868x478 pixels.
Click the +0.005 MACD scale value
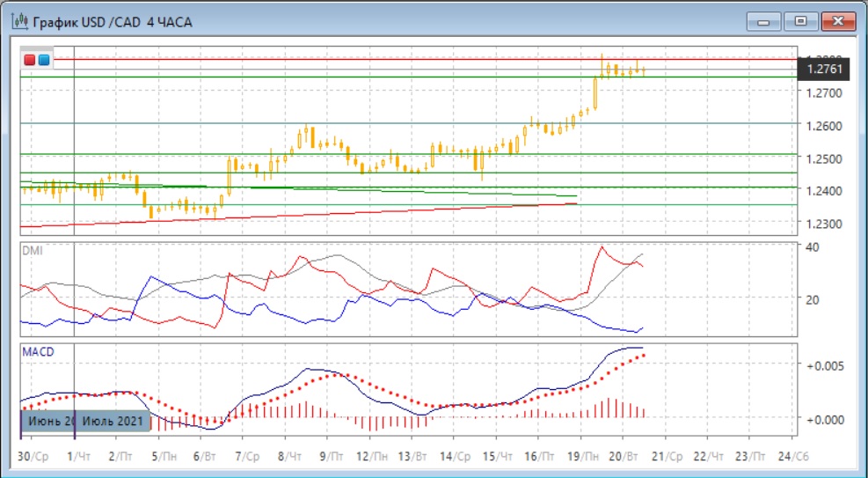click(x=826, y=365)
